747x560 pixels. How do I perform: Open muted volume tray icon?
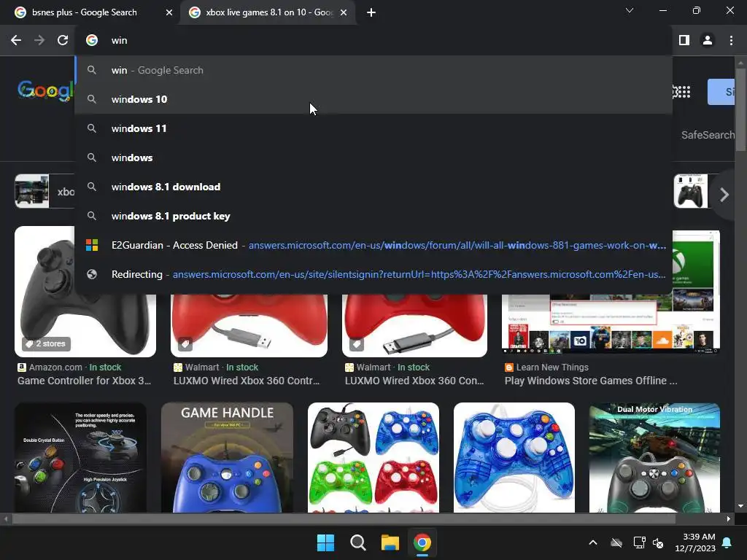pos(658,542)
